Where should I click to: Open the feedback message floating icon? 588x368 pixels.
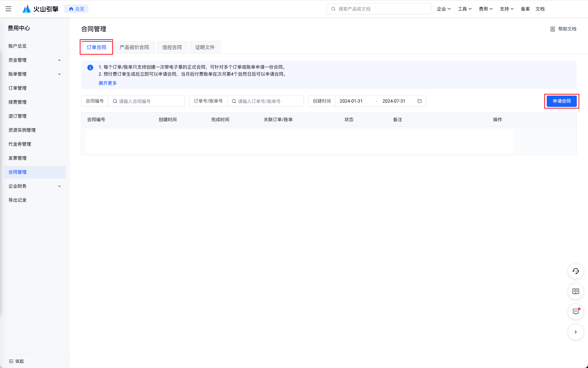point(575,312)
